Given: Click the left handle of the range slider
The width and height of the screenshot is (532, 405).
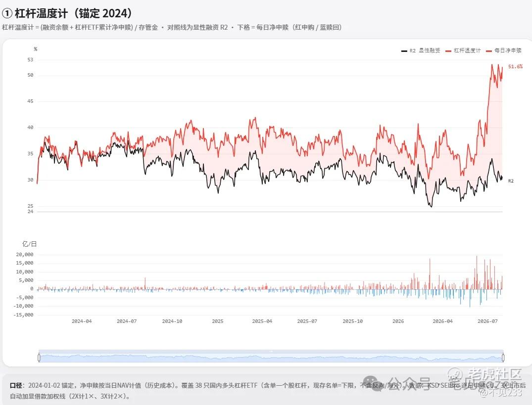Looking at the screenshot, I should tap(39, 358).
